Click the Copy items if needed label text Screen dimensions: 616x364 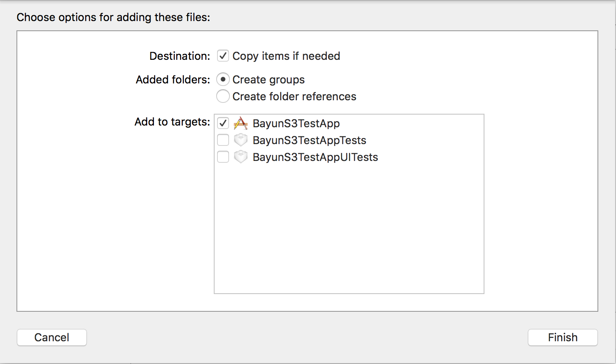[x=286, y=56]
